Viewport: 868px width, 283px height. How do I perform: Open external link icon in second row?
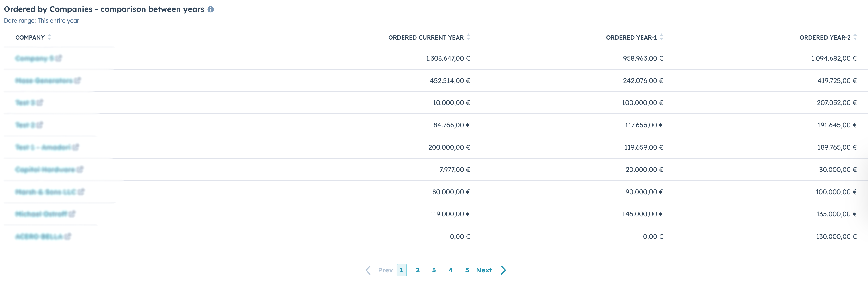(78, 80)
